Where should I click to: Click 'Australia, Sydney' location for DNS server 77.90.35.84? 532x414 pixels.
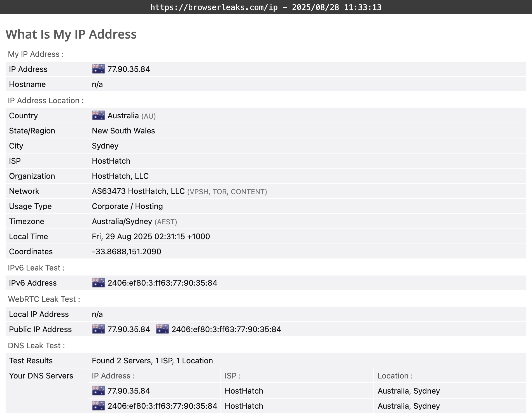click(x=409, y=391)
